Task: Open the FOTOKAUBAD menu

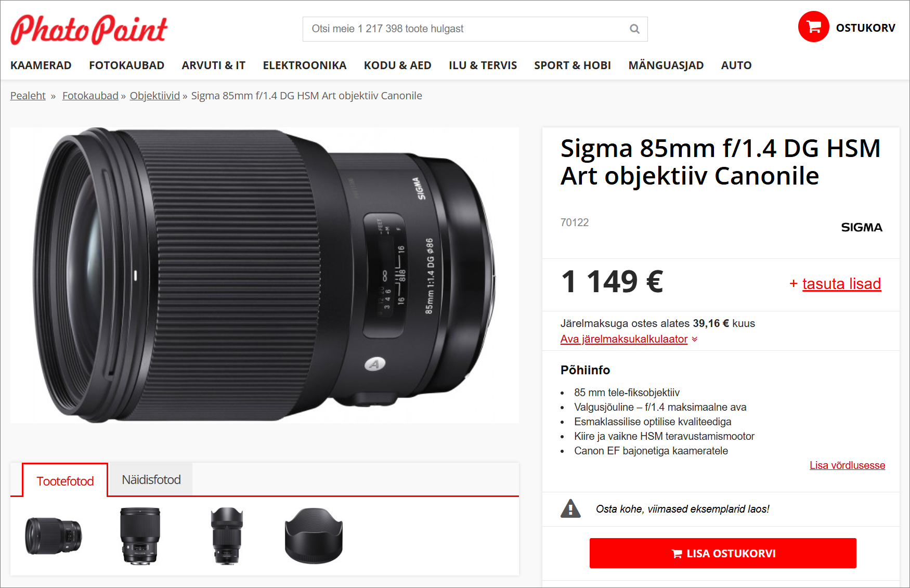Action: pos(126,66)
